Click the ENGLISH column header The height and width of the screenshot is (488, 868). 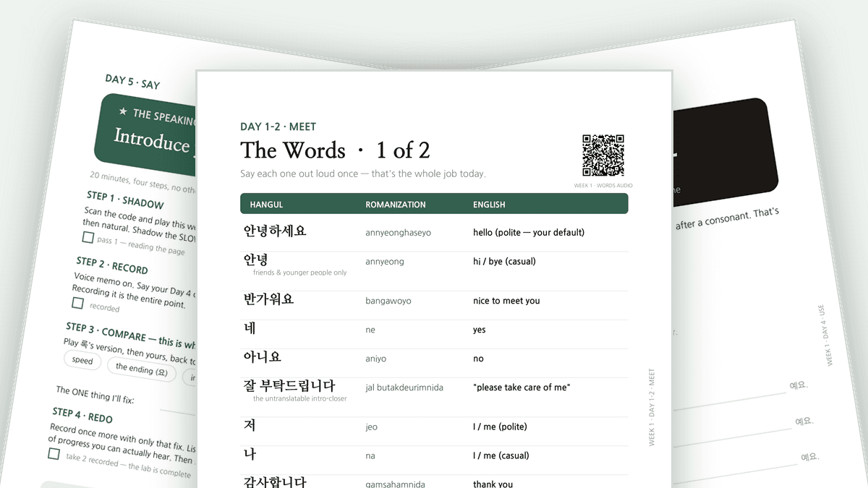(x=489, y=205)
